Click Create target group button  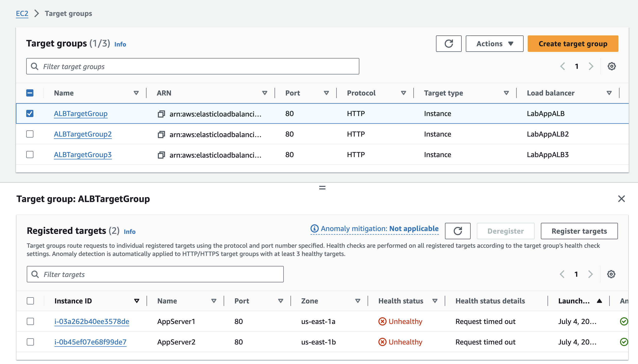coord(573,44)
